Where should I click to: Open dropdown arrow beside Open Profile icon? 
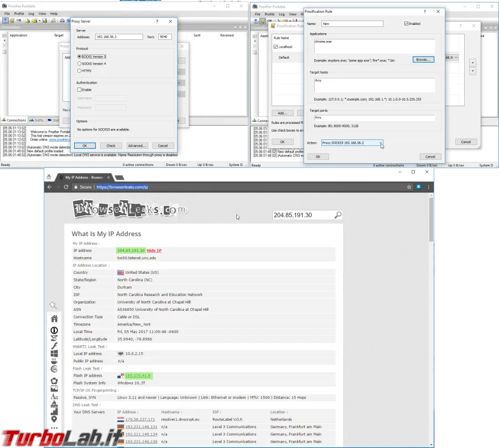[x=39, y=21]
